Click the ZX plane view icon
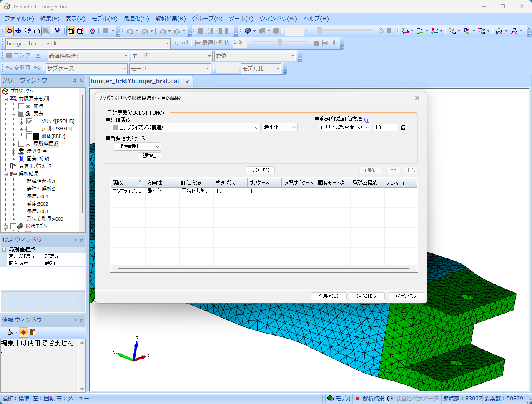This screenshot has width=532, height=404. coord(435,31)
